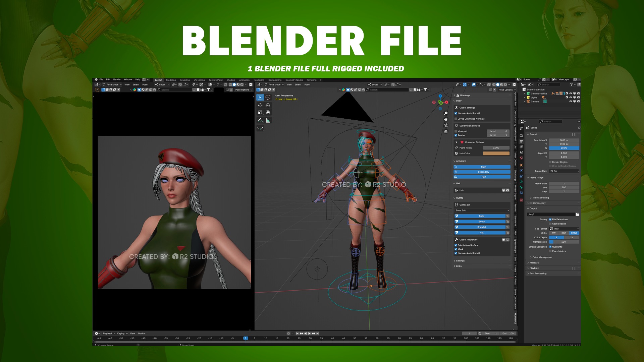Switch to the Animation workspace tab
The image size is (644, 362).
(x=244, y=80)
